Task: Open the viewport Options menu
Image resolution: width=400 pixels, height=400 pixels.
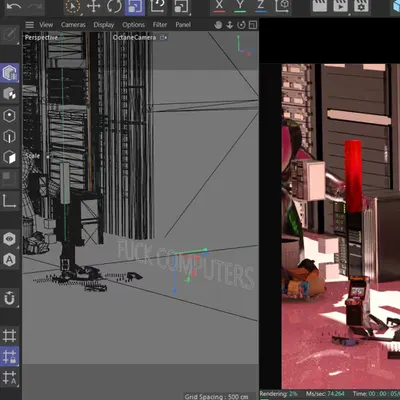Action: [133, 25]
